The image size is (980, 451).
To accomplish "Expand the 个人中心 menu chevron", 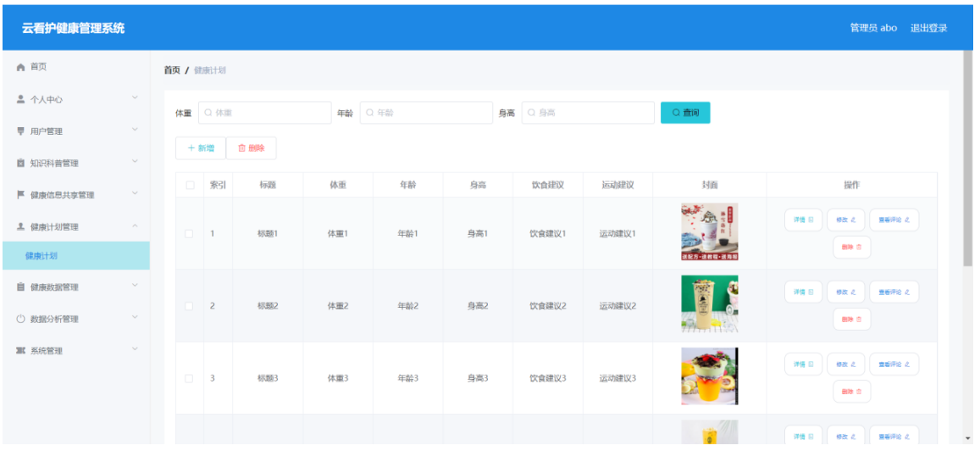I will pyautogui.click(x=135, y=97).
